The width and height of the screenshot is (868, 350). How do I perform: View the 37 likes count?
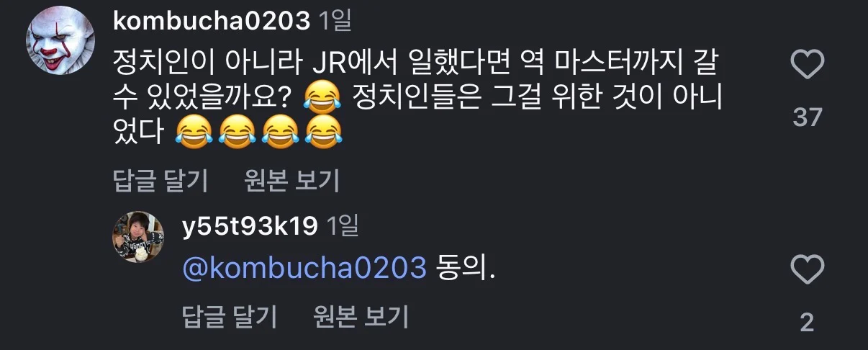(x=807, y=117)
